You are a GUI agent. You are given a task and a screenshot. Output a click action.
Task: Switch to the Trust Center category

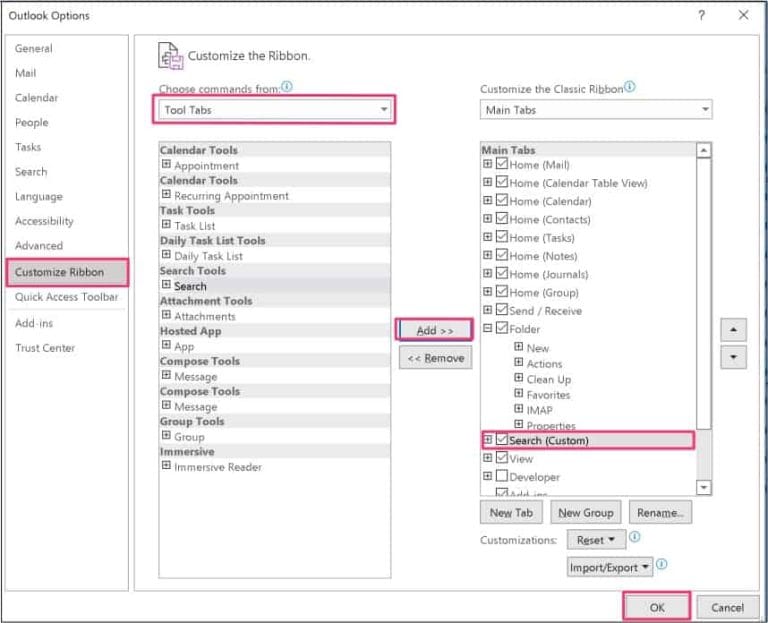45,348
